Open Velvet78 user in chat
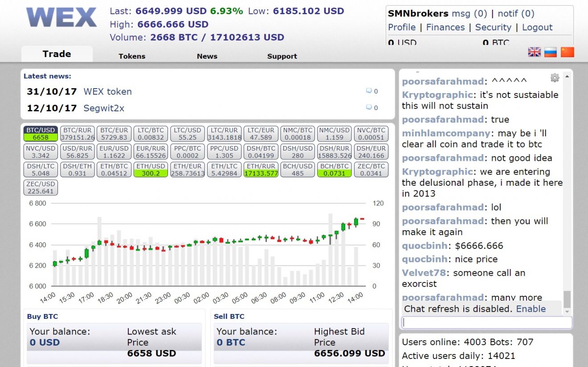Viewport: 588px width, 367px height. pos(425,273)
